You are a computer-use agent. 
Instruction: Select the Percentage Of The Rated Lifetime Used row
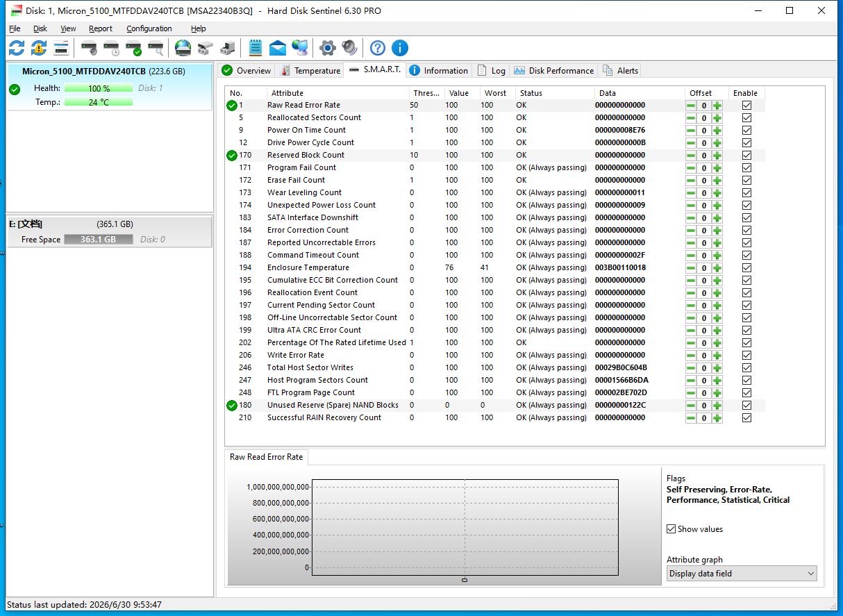(495, 343)
